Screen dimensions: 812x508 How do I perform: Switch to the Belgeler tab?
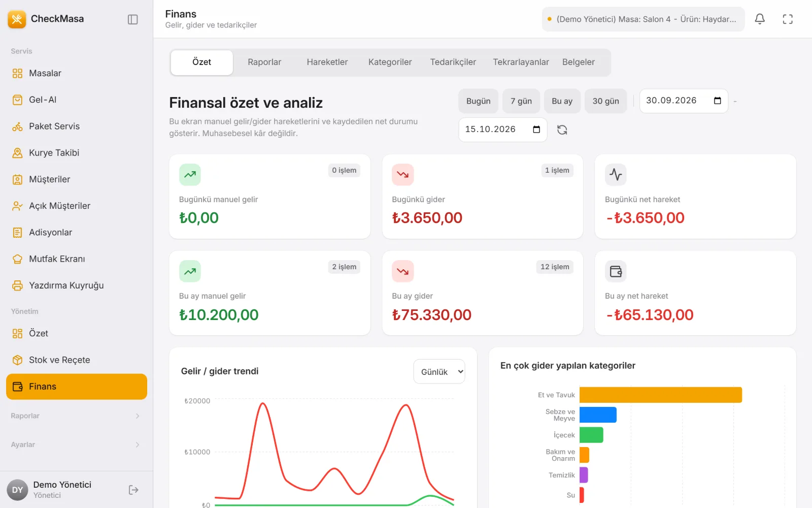point(579,62)
